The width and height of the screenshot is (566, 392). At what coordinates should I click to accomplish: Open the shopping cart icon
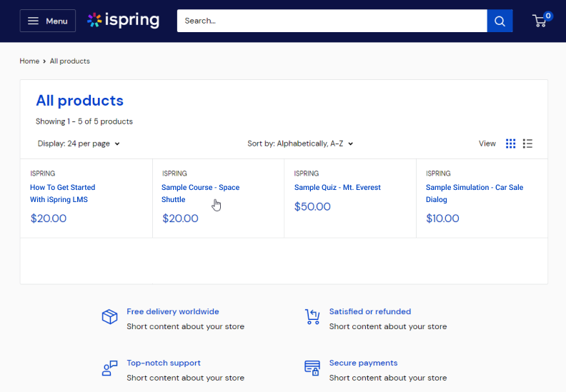point(540,21)
